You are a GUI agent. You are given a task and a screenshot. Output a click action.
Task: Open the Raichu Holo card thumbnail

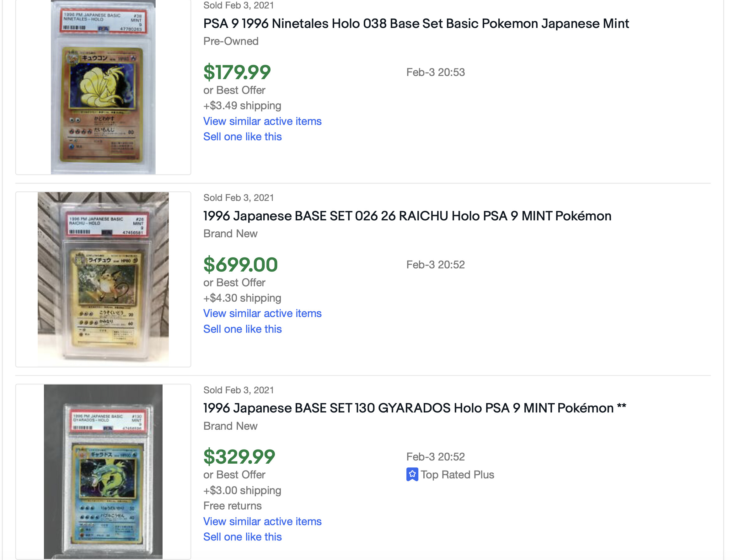point(103,279)
